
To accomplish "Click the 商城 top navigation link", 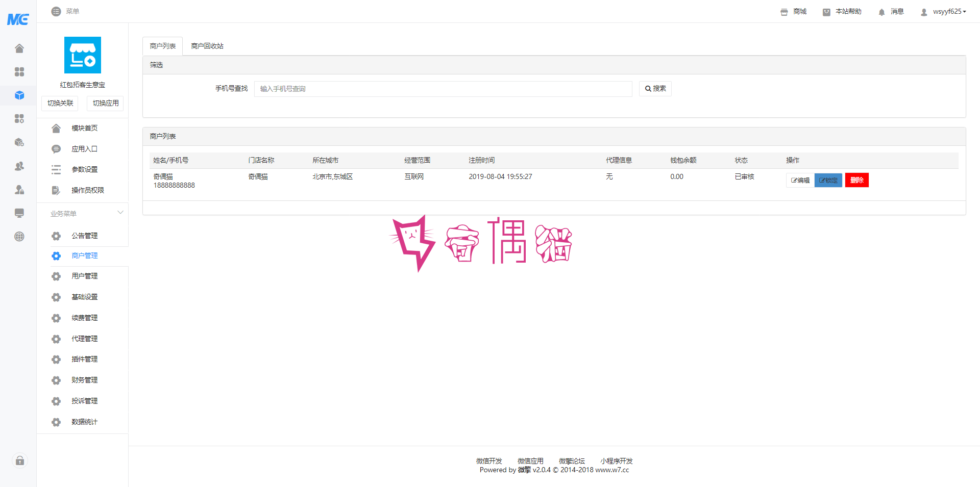I will point(800,11).
